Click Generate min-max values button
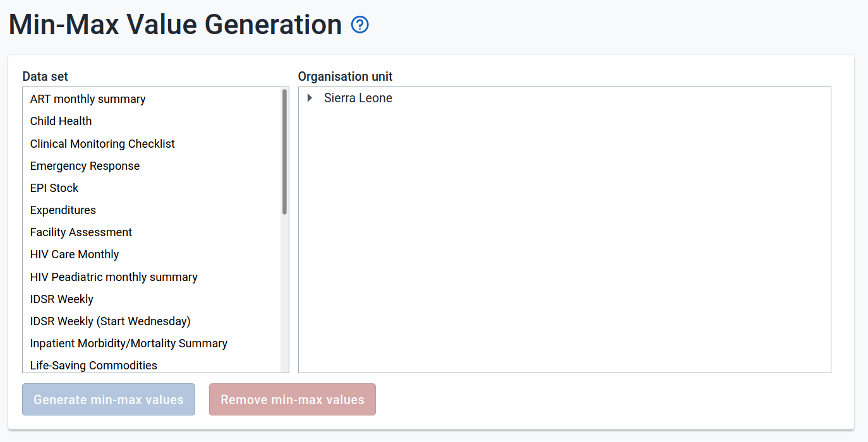868x442 pixels. click(109, 400)
